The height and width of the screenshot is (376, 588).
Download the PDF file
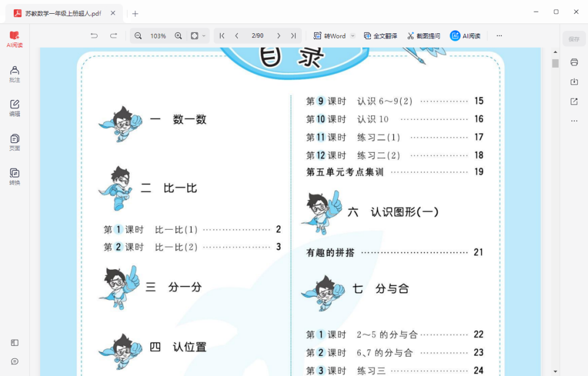coord(574,82)
